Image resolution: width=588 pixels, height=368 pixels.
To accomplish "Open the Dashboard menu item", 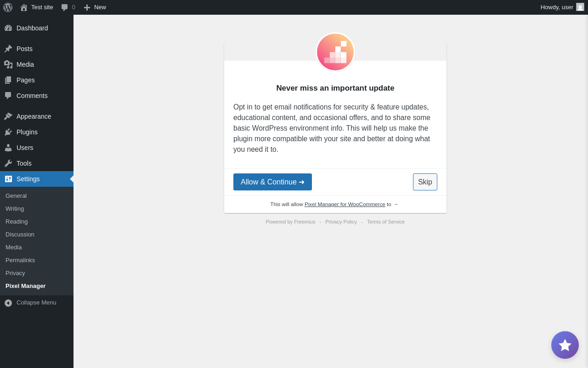I will 37,28.
